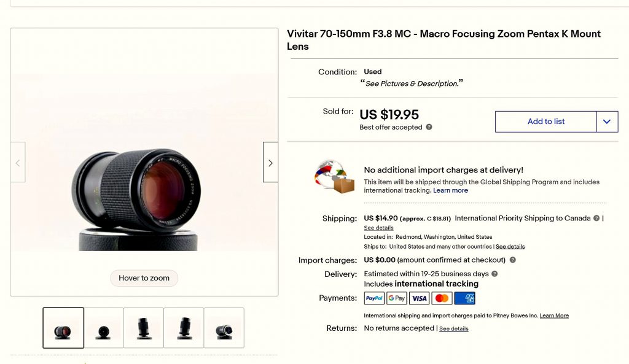Click the Google Pay payment icon
This screenshot has width=629, height=364.
pyautogui.click(x=397, y=298)
